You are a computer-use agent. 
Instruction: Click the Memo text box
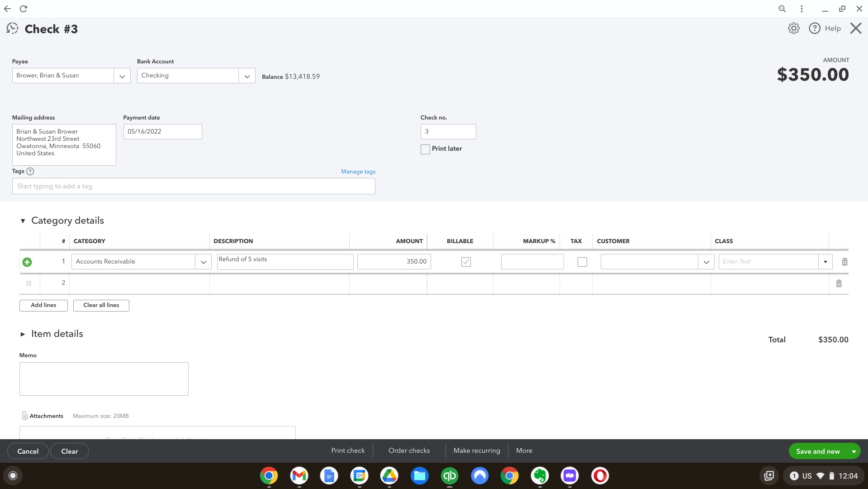click(104, 379)
